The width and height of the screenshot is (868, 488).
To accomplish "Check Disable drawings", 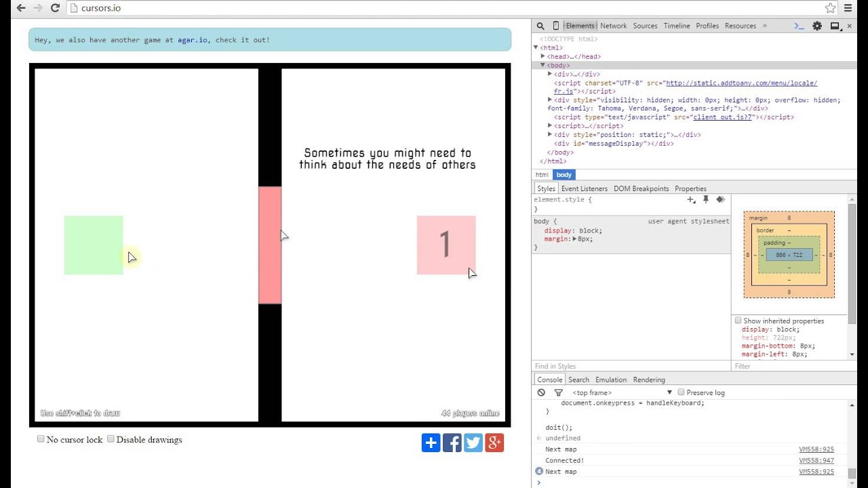I will (111, 439).
